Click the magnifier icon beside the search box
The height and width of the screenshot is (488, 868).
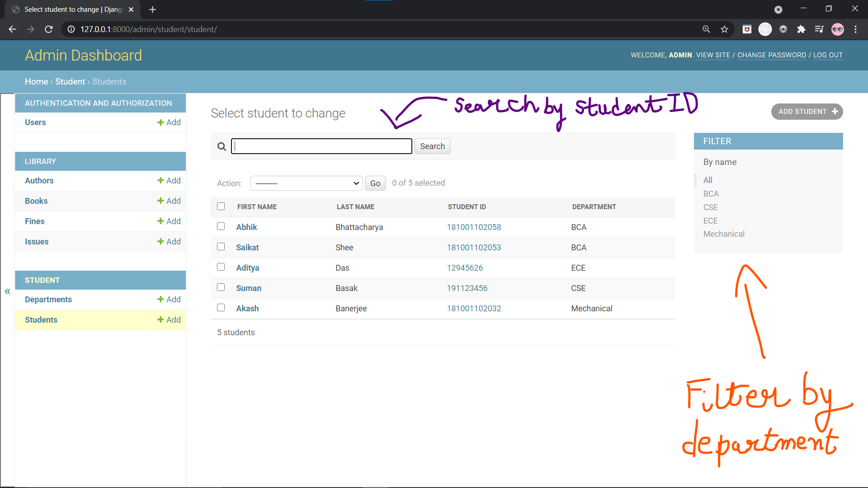click(222, 146)
